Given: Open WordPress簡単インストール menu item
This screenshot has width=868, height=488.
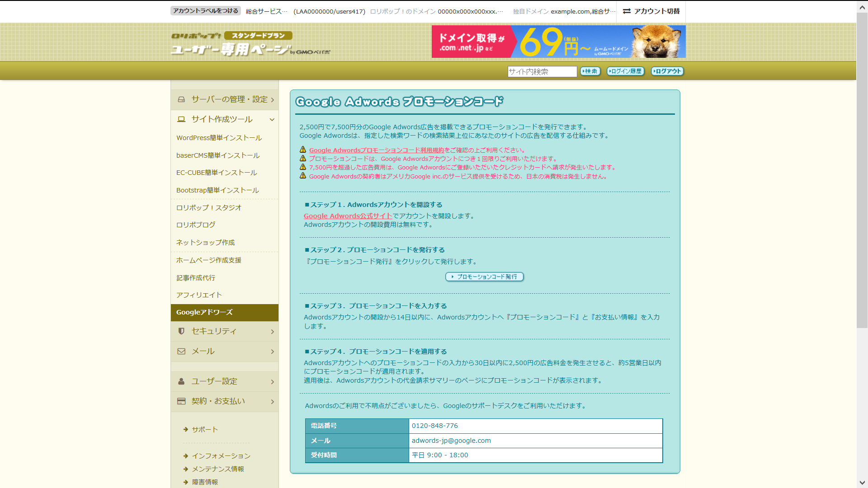Looking at the screenshot, I should click(219, 138).
